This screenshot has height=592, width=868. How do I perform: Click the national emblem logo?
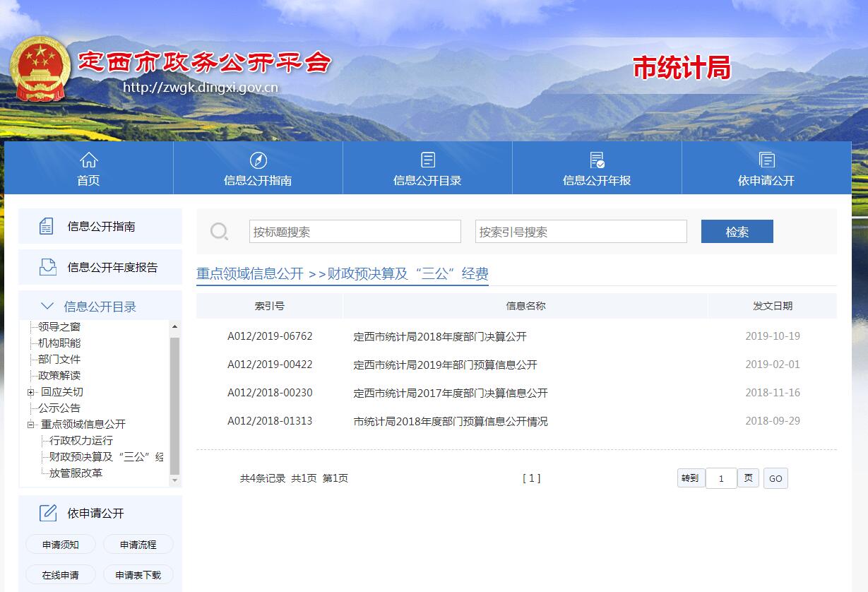(x=40, y=69)
